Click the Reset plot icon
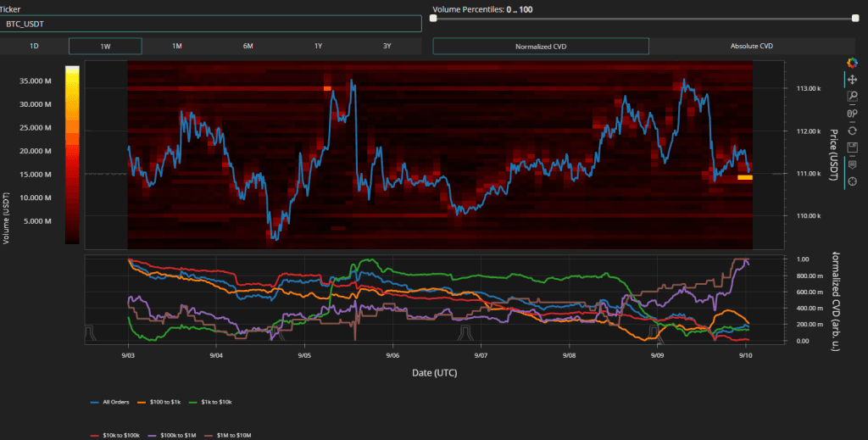The image size is (868, 440). click(852, 130)
